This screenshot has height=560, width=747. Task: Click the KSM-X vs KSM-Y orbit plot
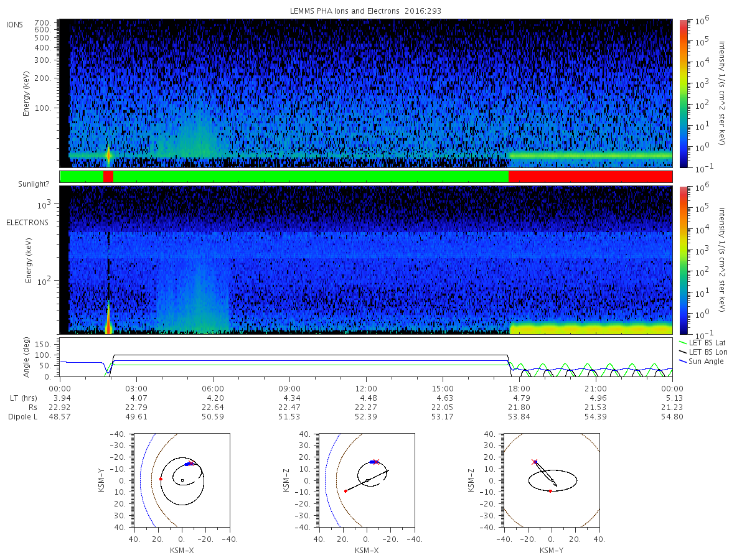click(181, 480)
